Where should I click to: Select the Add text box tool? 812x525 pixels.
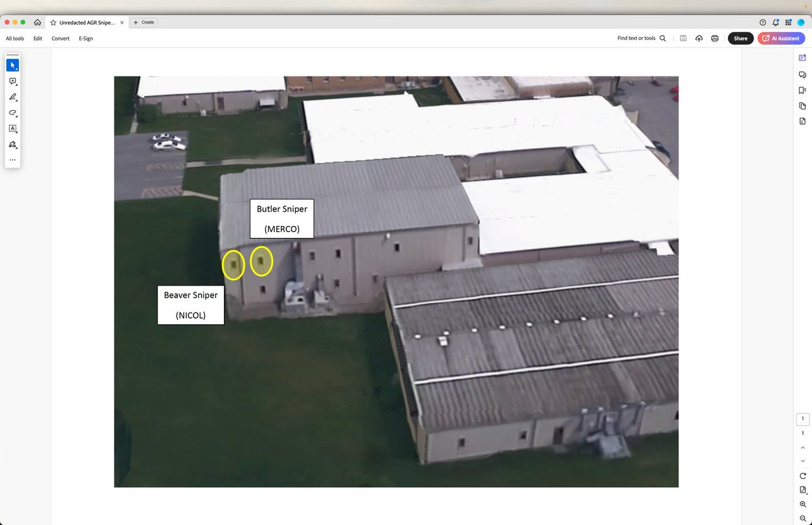(x=13, y=129)
